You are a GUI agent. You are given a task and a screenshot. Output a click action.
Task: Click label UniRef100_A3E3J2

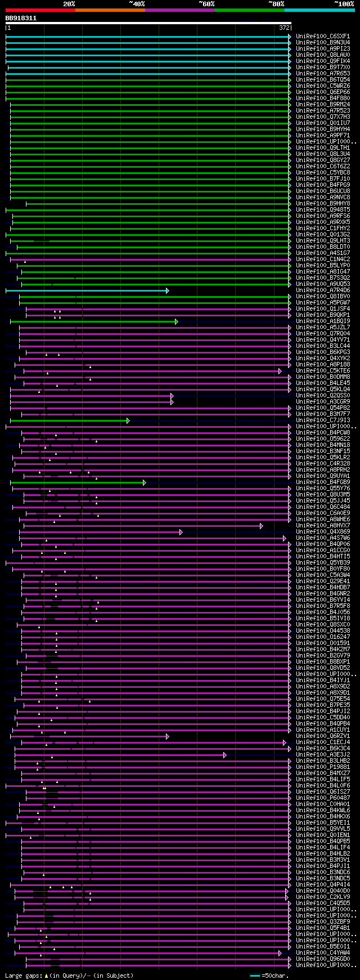tap(323, 755)
